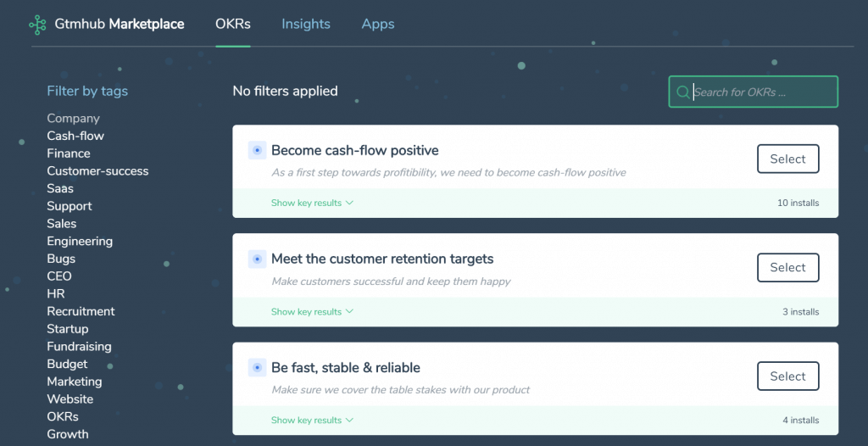Screen dimensions: 868x446
Task: Select the Meet the customer retention targets OKR
Action: click(787, 268)
